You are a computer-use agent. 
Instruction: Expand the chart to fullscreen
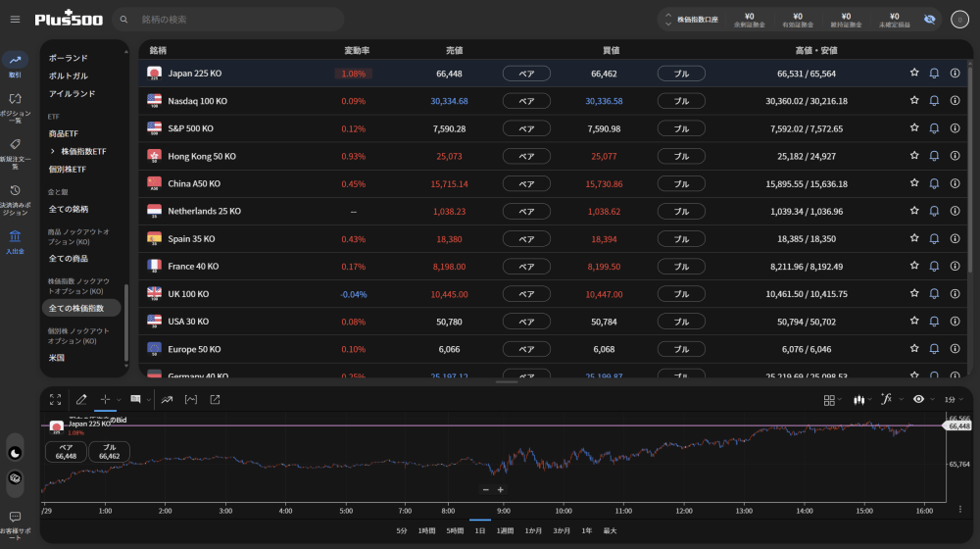click(x=55, y=400)
